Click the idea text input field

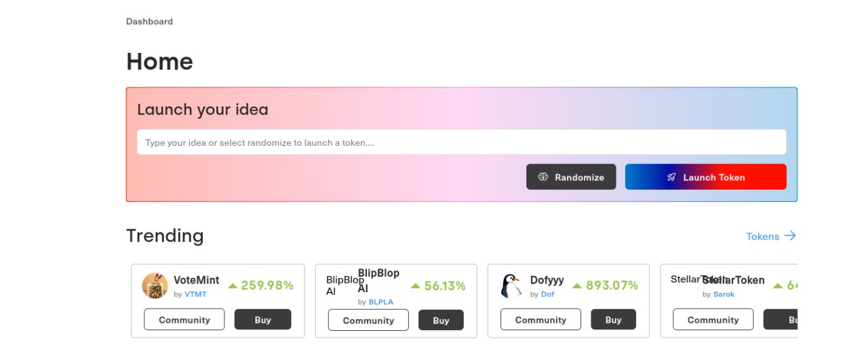tap(461, 142)
